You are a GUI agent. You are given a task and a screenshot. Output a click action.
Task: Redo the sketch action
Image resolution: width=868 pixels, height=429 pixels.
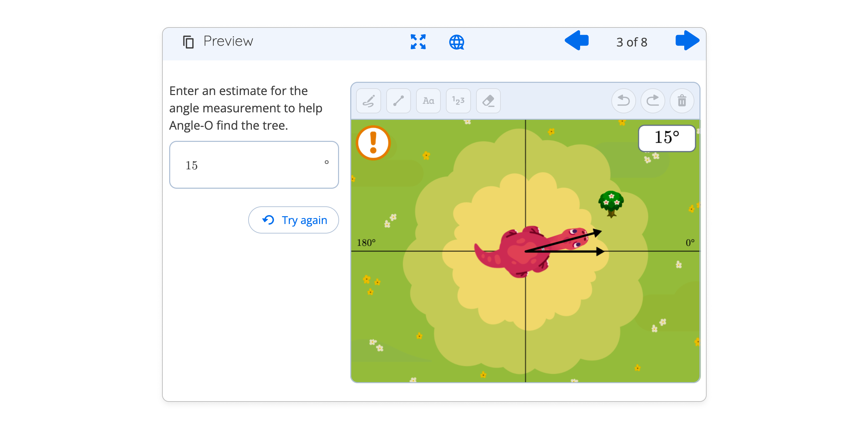point(653,101)
